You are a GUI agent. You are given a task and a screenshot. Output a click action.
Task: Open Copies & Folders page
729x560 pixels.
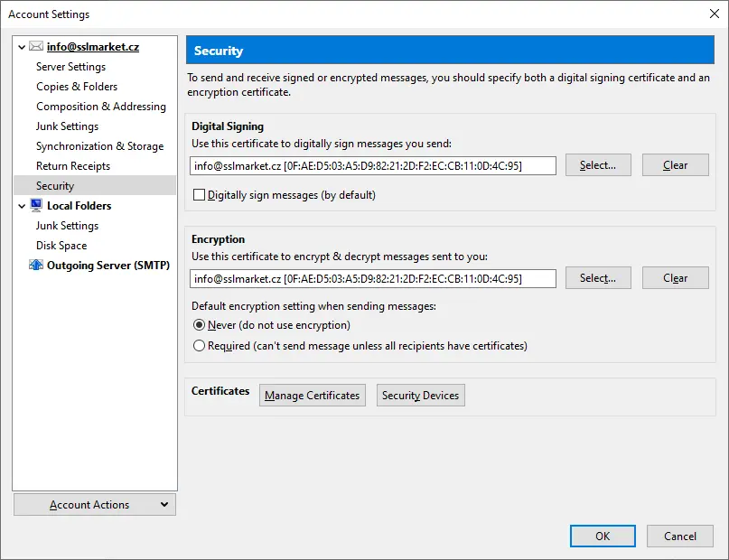pos(77,87)
